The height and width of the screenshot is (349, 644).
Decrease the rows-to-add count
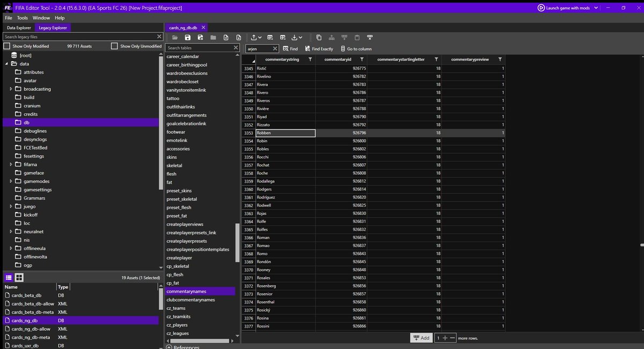(x=452, y=338)
